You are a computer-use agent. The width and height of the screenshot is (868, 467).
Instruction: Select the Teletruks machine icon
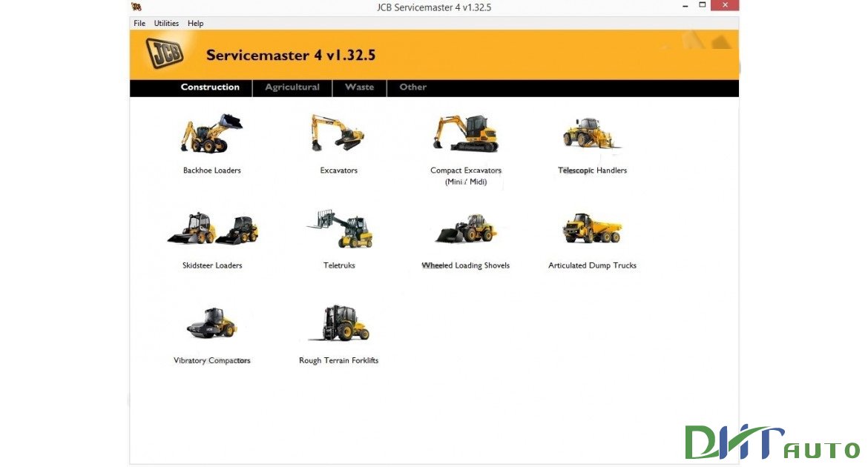pyautogui.click(x=340, y=228)
